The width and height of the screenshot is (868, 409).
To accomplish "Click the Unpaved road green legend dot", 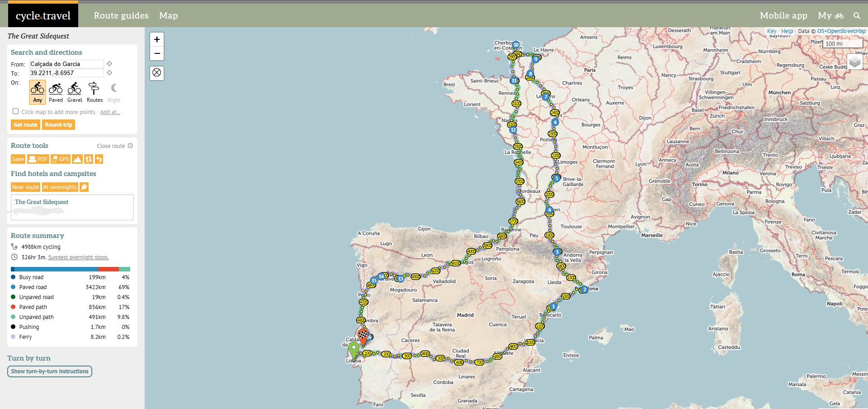I will pos(13,297).
